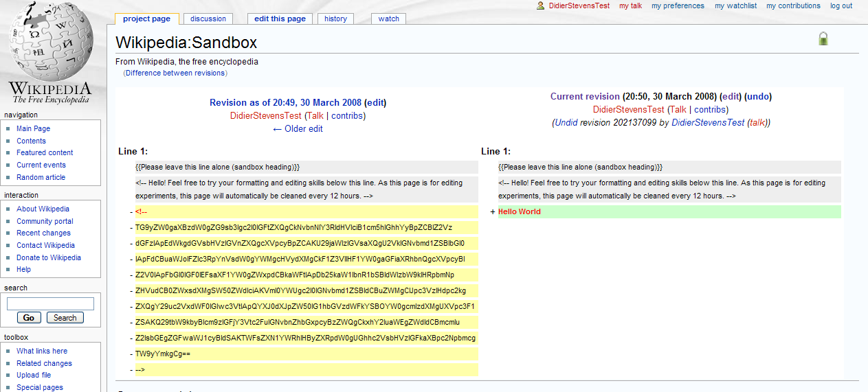This screenshot has width=868, height=392.
Task: Open Contents in the sidebar
Action: click(x=32, y=141)
